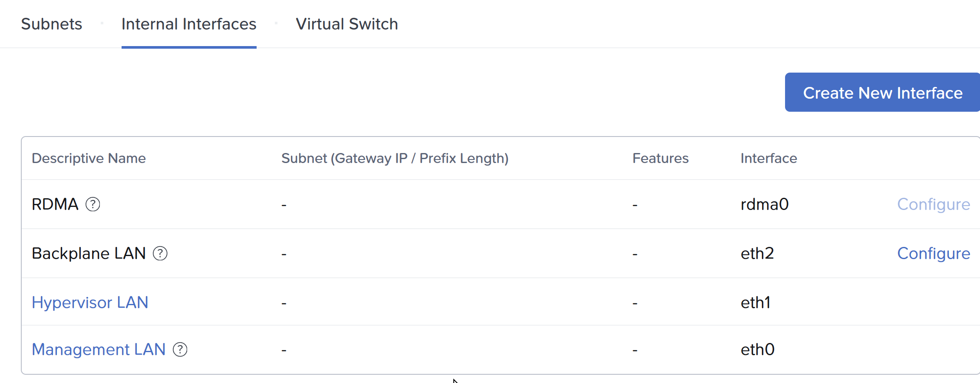The width and height of the screenshot is (980, 383).
Task: Click Configure for Backplane LAN
Action: 933,253
